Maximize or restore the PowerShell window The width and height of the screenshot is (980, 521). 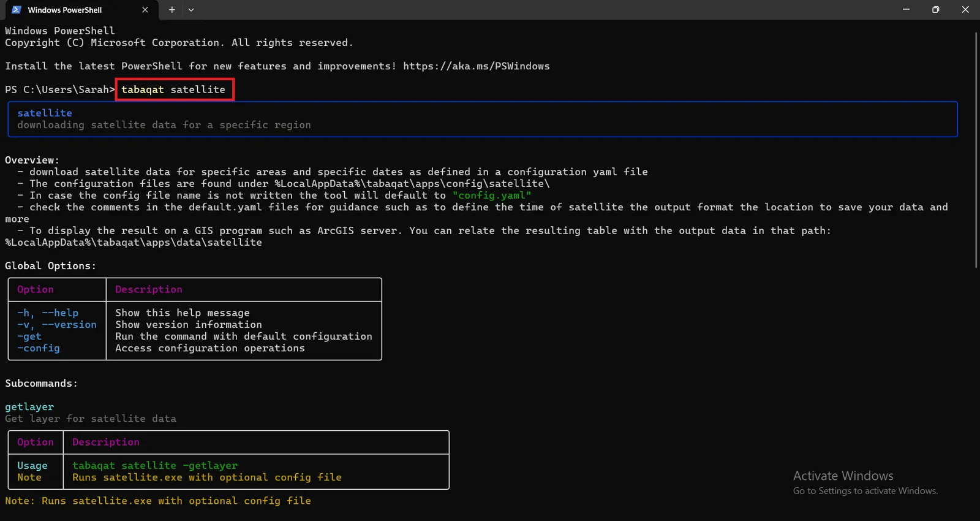point(935,10)
